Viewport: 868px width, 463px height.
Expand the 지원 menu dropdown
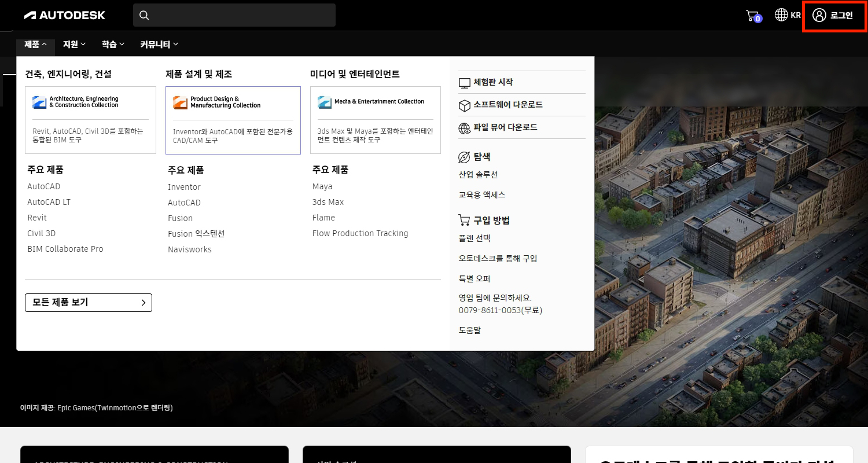coord(74,44)
